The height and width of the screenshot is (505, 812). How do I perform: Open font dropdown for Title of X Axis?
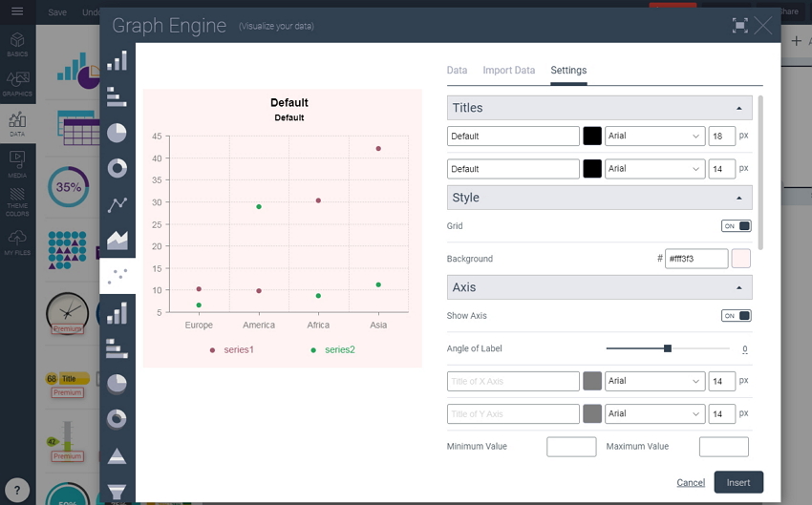pos(654,381)
